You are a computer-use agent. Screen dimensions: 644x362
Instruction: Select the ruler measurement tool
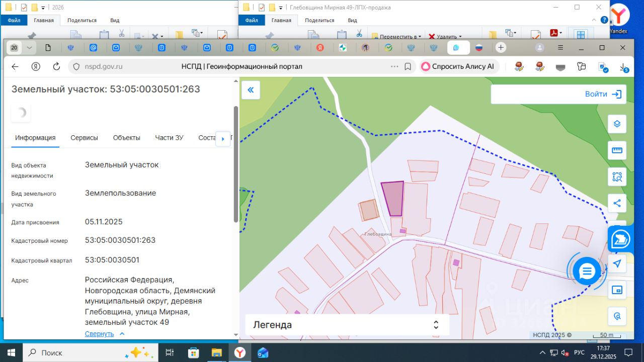617,150
